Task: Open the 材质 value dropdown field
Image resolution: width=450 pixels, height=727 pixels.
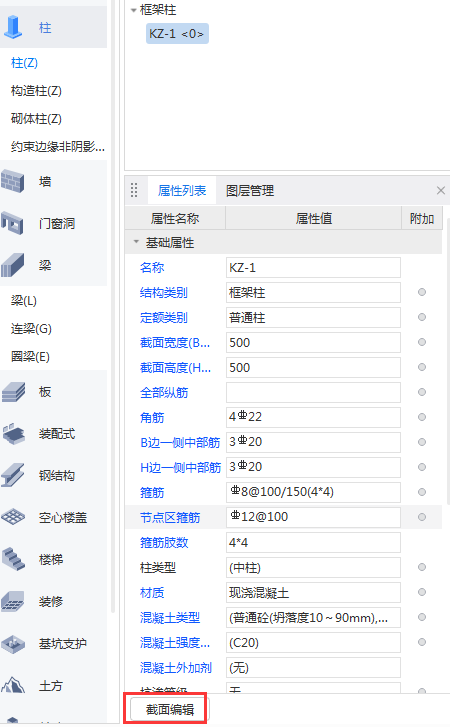Action: [x=313, y=593]
